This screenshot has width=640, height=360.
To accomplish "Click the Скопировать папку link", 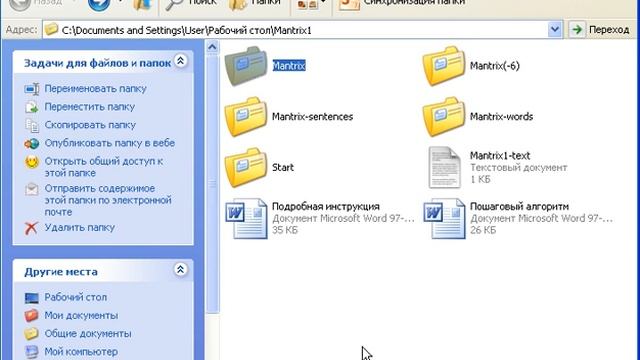I will click(x=90, y=125).
